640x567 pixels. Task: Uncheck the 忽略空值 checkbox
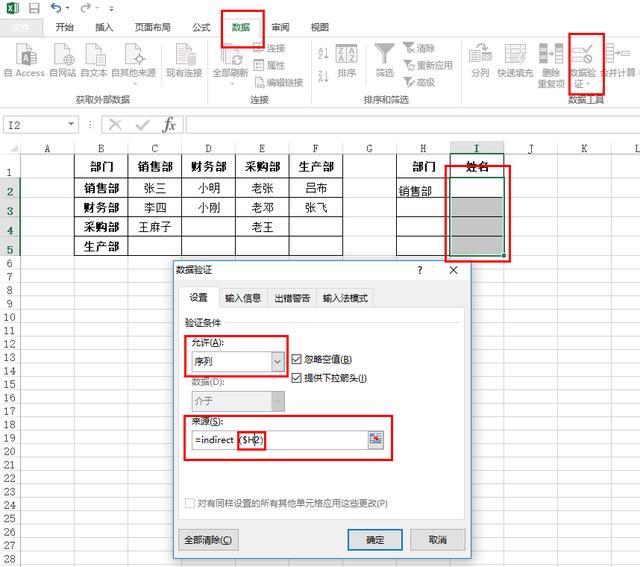pyautogui.click(x=297, y=359)
